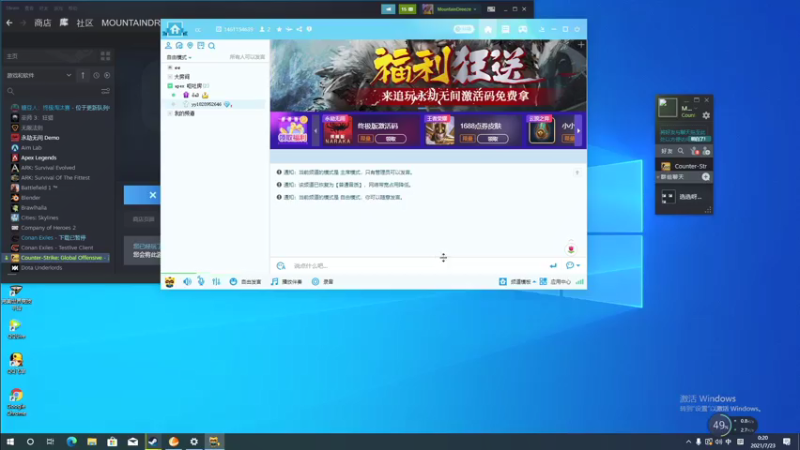
Task: Open Google Chrome desktop shortcut
Action: (x=16, y=402)
